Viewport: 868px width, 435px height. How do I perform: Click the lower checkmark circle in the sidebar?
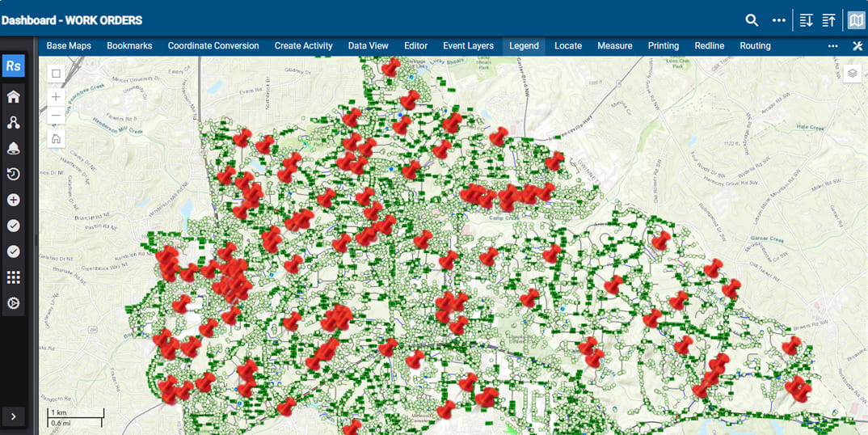tap(13, 251)
